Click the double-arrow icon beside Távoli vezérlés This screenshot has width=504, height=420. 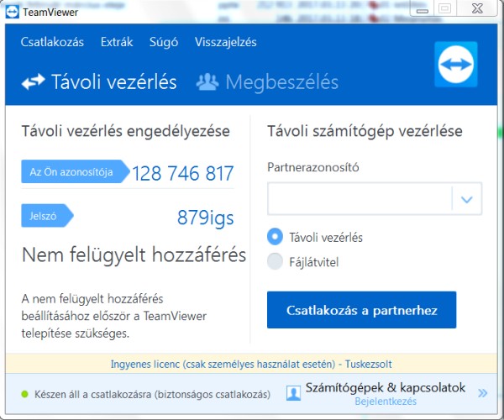pyautogui.click(x=33, y=82)
